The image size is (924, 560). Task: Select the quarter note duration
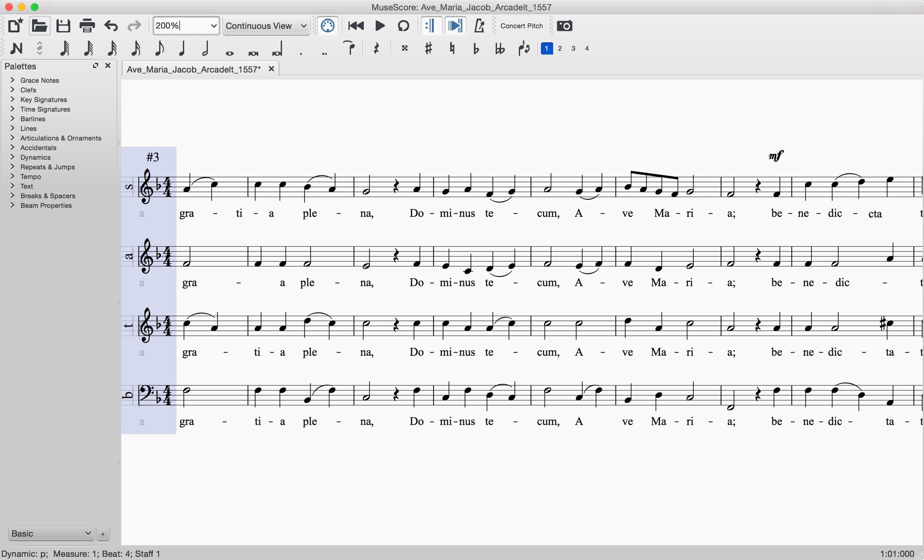tap(182, 48)
